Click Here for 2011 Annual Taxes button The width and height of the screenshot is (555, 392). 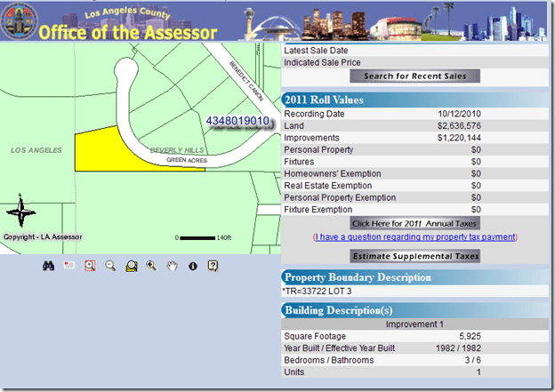[414, 223]
